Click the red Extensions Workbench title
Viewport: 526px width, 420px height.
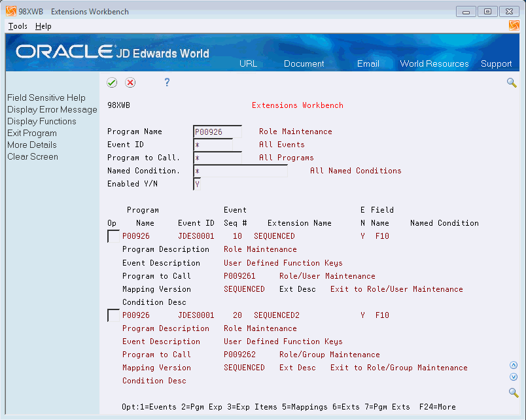298,105
